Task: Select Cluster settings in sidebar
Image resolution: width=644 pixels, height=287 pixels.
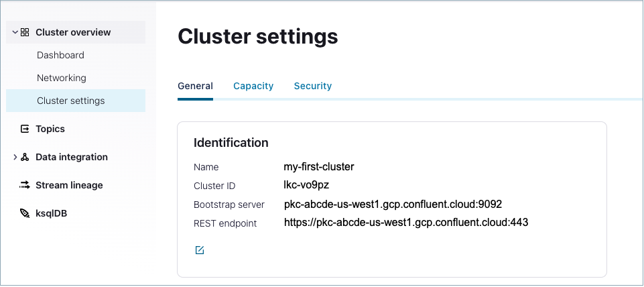Action: (71, 101)
